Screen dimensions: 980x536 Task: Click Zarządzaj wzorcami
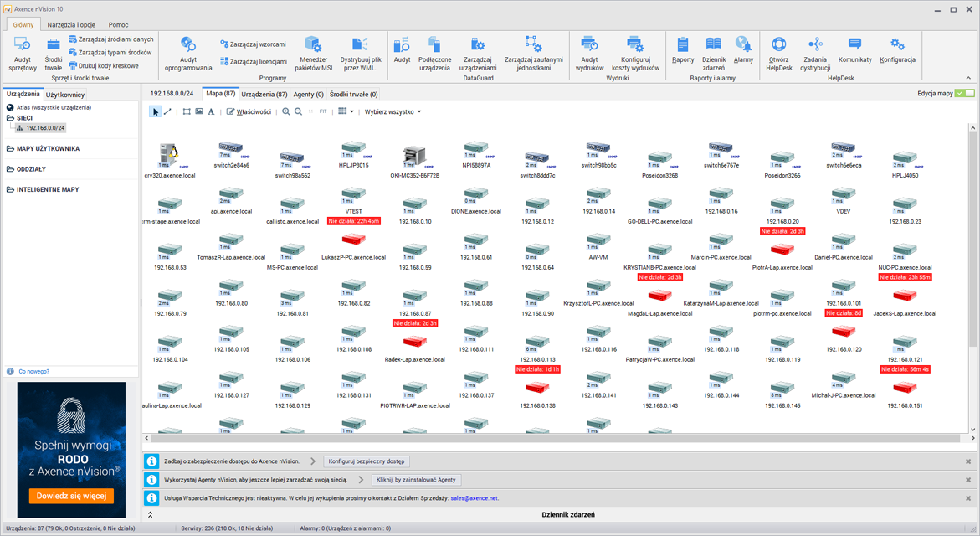(x=253, y=44)
